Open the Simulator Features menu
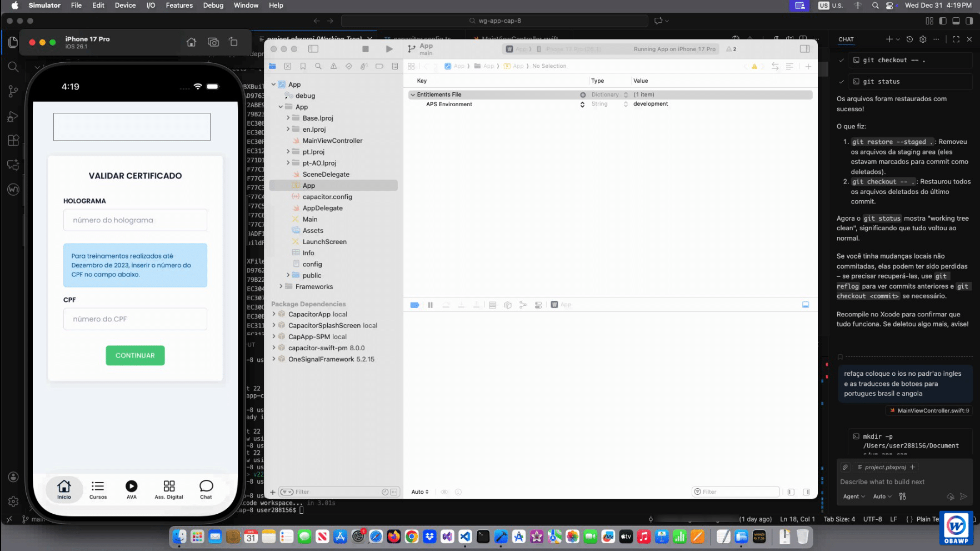The image size is (980, 551). coord(179,6)
